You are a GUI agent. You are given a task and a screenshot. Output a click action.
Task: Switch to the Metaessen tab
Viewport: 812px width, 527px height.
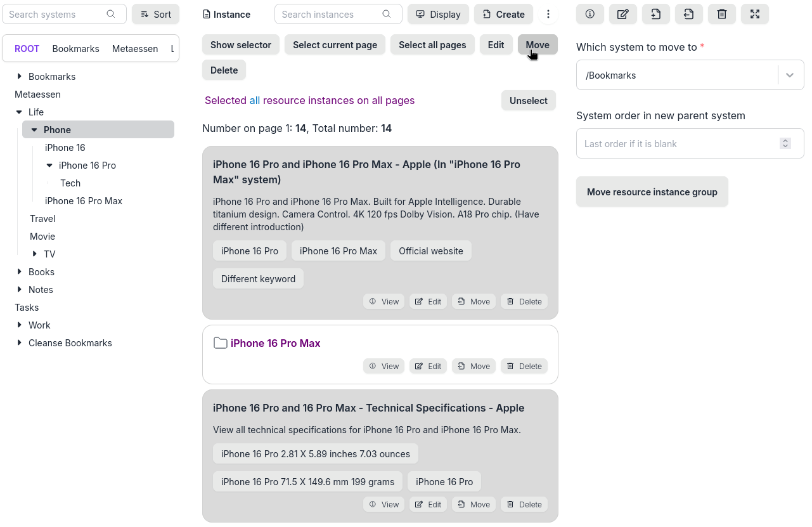(135, 48)
